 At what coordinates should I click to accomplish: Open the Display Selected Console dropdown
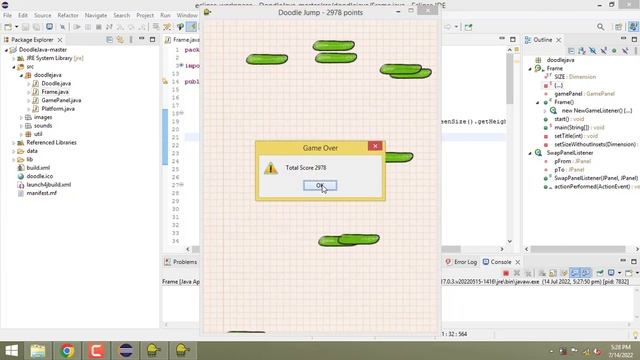point(619,273)
